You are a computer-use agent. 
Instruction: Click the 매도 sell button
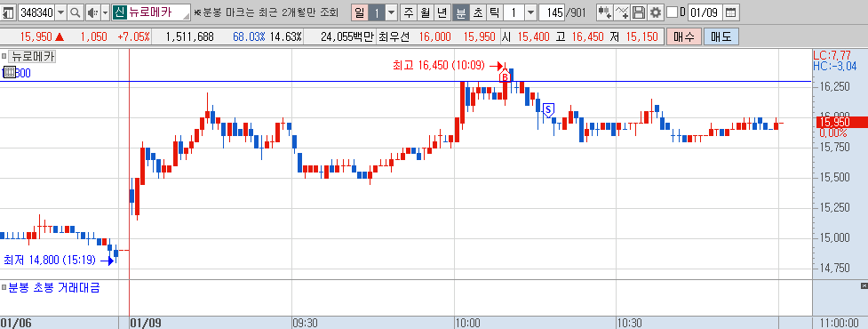tap(721, 37)
